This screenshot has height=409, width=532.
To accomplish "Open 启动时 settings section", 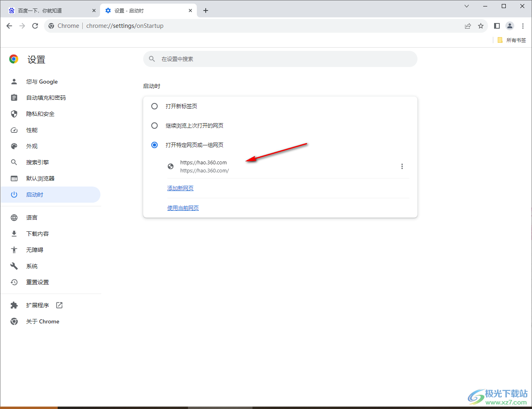I will tap(50, 195).
